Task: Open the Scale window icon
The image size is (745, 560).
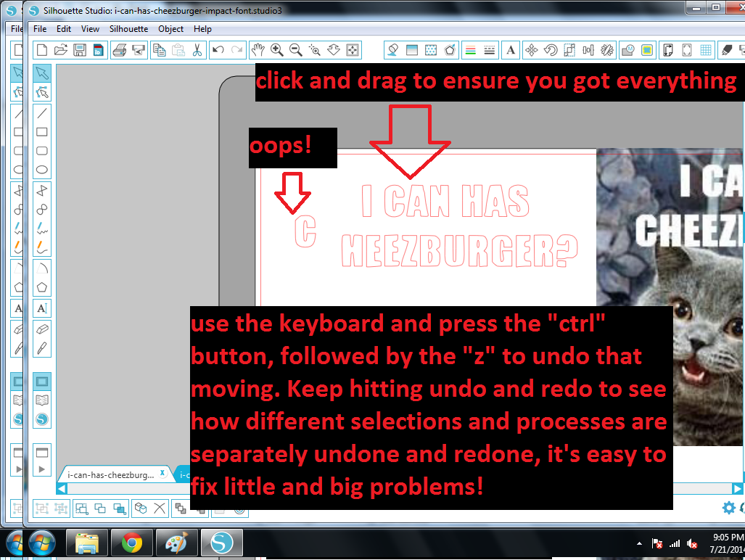Action: point(569,50)
